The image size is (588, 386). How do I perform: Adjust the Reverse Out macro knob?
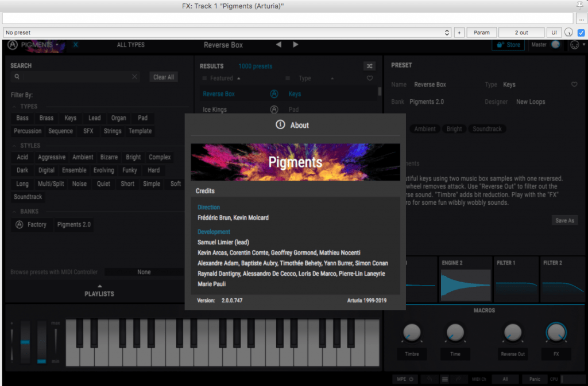click(513, 333)
